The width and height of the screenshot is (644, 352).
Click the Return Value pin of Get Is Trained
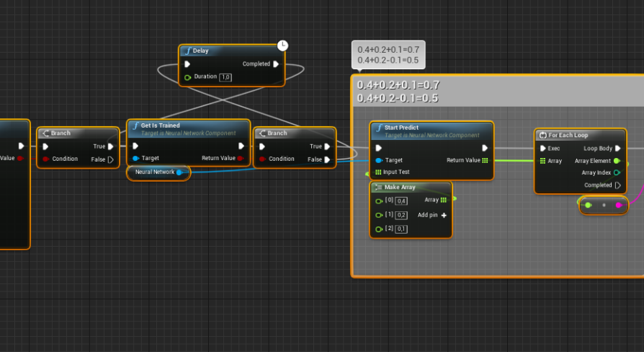click(x=241, y=158)
